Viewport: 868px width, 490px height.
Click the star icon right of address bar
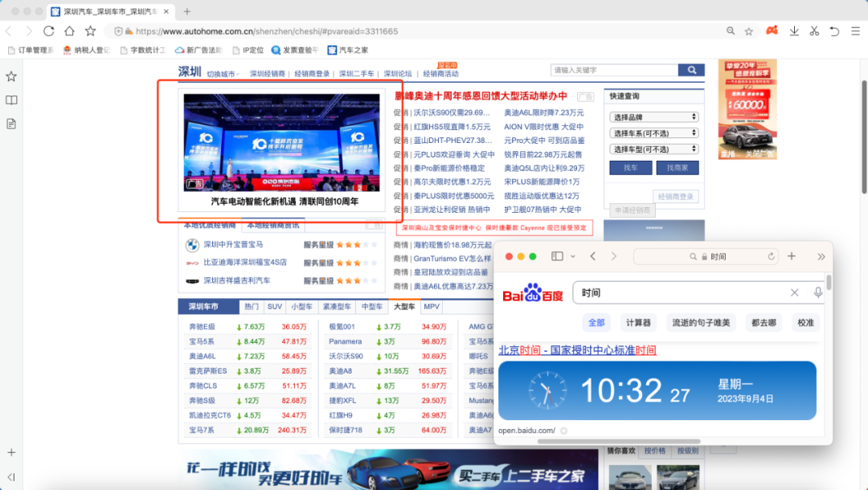pos(748,31)
